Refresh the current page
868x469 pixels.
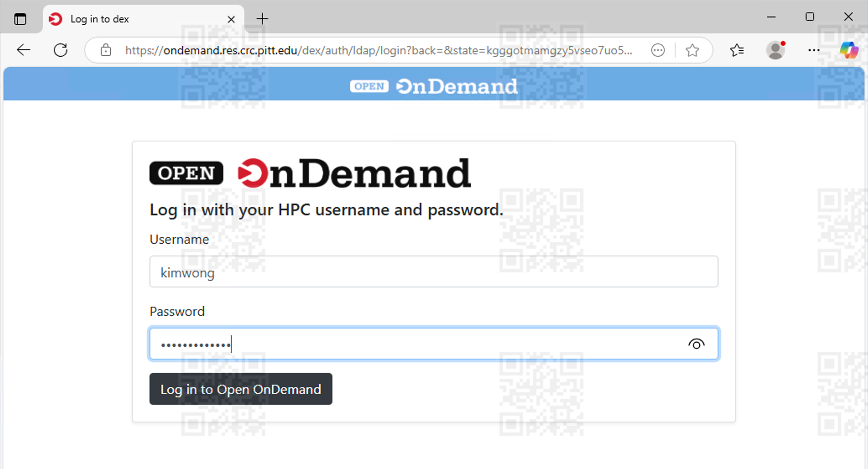[61, 50]
